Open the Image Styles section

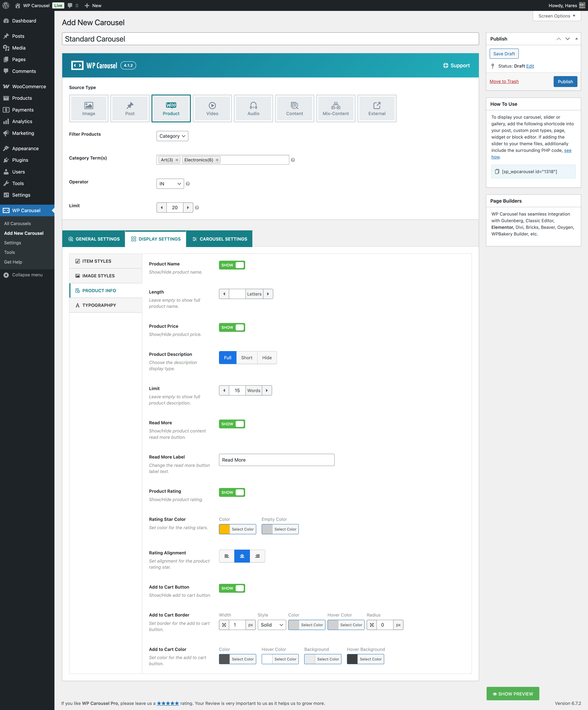click(x=106, y=276)
